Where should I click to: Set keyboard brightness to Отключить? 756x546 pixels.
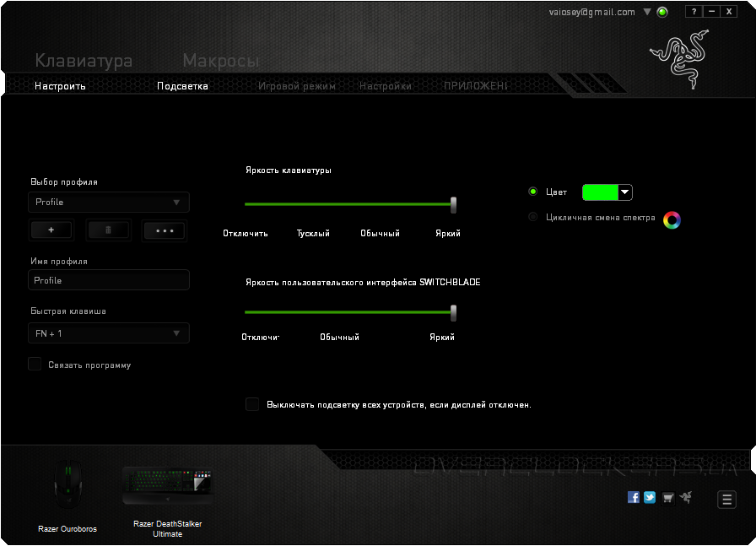(x=245, y=234)
